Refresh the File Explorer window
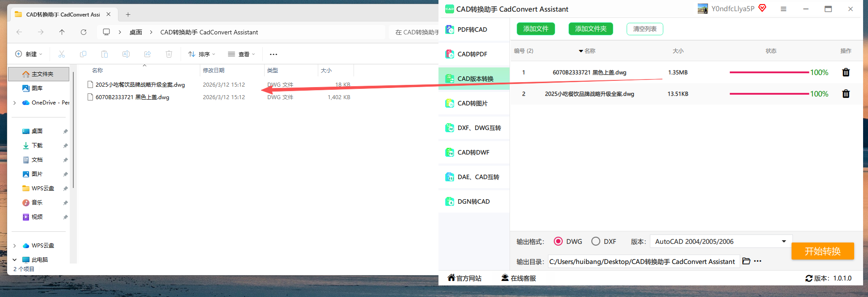 point(84,32)
